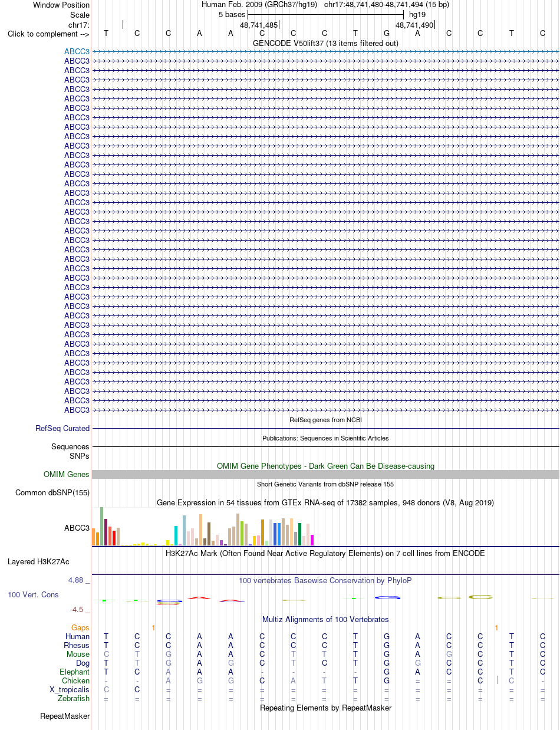Open 'OMIM Gene Phenotypes - Dark Green' track title
The width and height of the screenshot is (560, 730).
point(325,466)
